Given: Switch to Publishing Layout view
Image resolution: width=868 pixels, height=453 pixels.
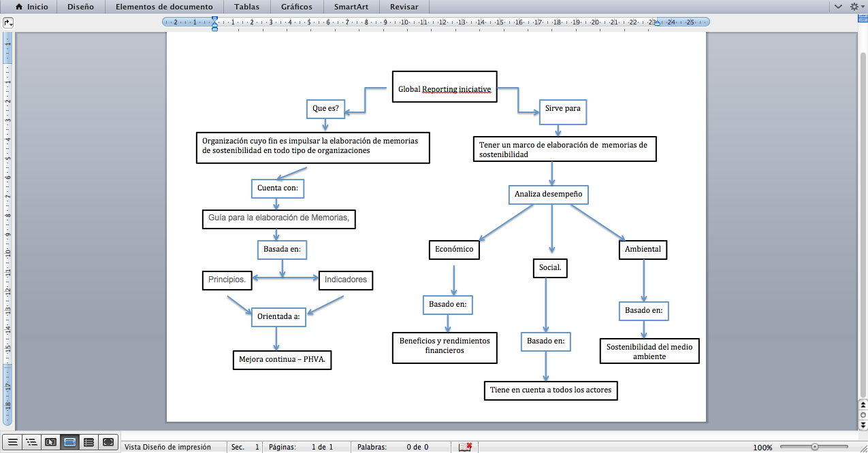Looking at the screenshot, I should [50, 442].
